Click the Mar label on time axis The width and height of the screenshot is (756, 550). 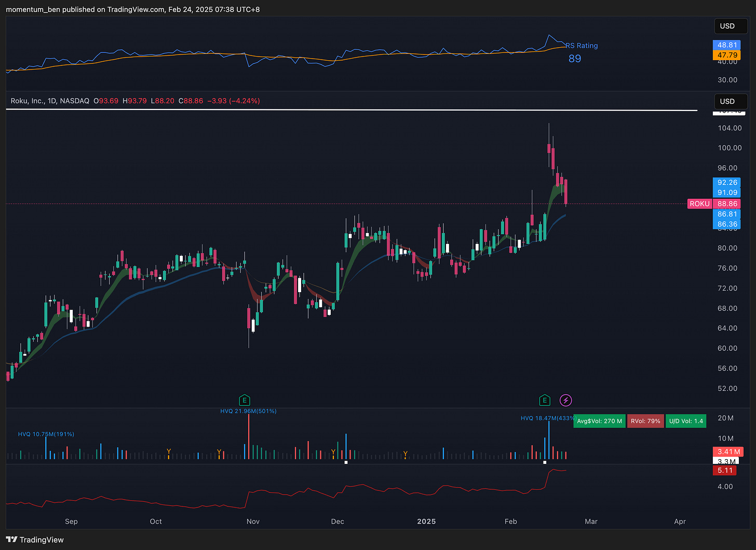click(x=591, y=521)
